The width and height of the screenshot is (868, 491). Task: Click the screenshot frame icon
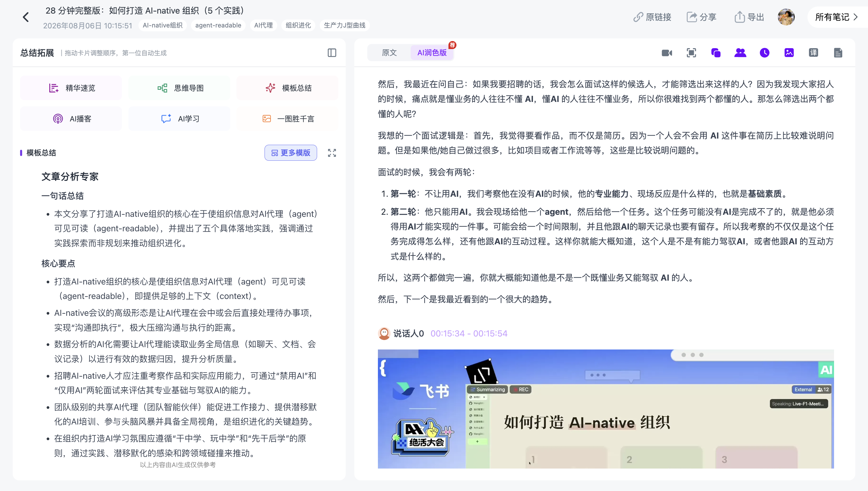click(x=691, y=53)
